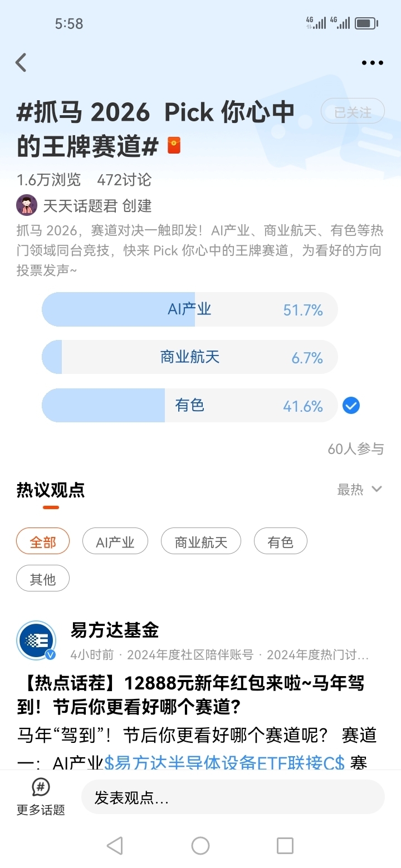Open the 易方达半导体设备ETF联接C fund link
The width and height of the screenshot is (401, 868).
[x=224, y=763]
